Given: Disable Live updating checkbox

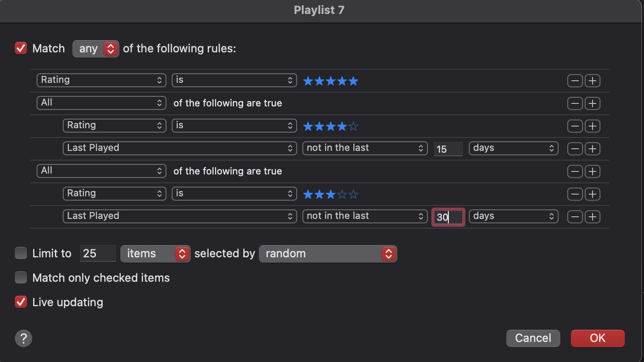Looking at the screenshot, I should (x=21, y=302).
